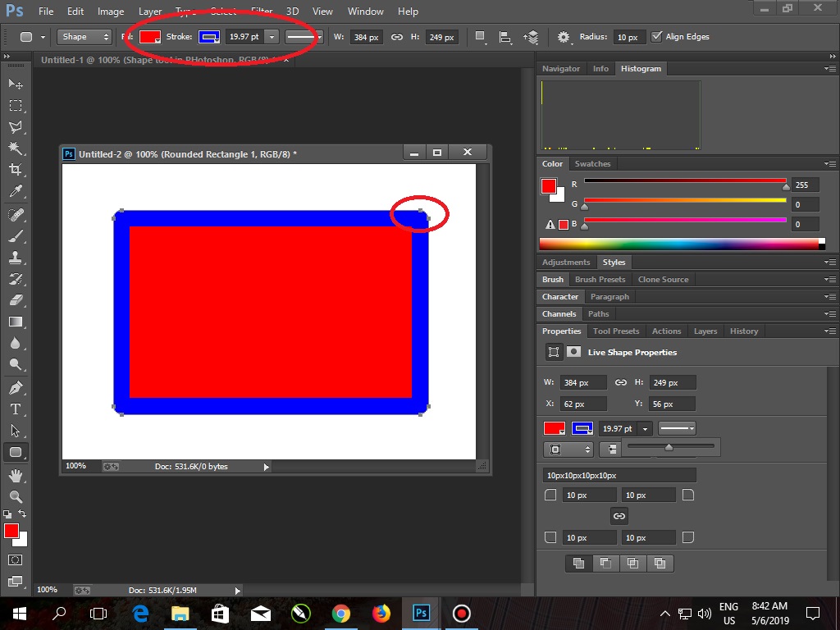Select the Lasso tool
Screen dimensions: 840x630
coord(15,126)
